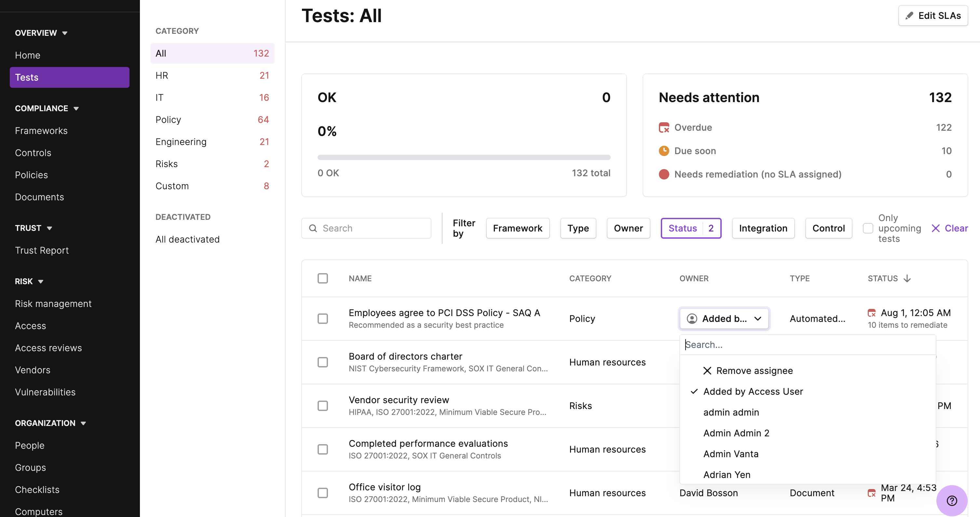Open the Integration filter dropdown
The height and width of the screenshot is (517, 980).
coord(763,228)
